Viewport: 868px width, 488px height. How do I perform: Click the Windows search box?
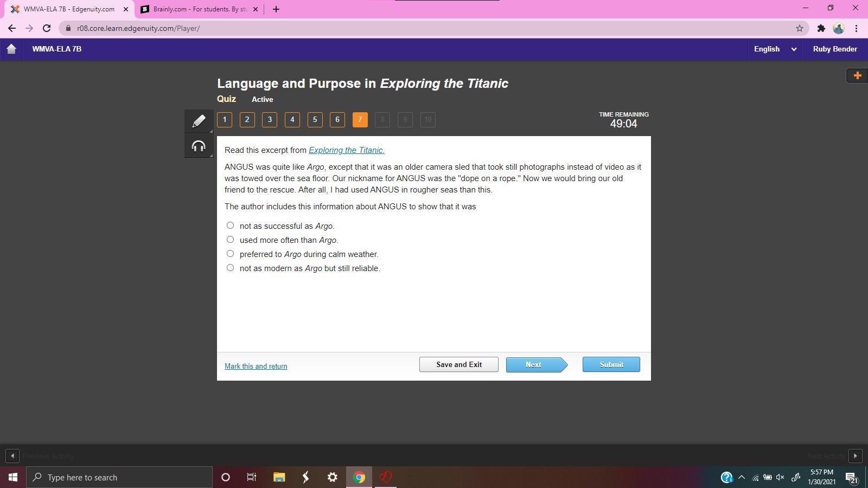[x=119, y=477]
